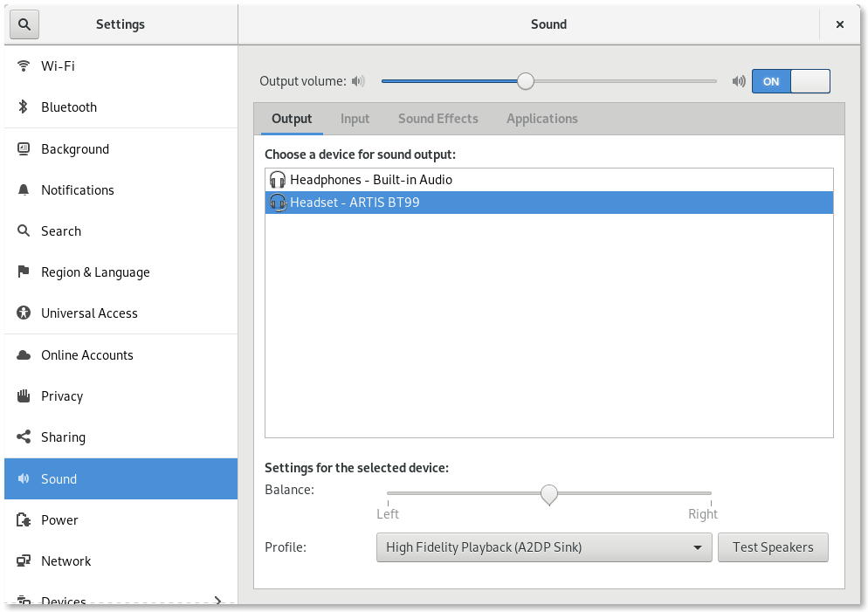Select the Notifications bell icon
The width and height of the screenshot is (868, 612).
[x=24, y=189]
